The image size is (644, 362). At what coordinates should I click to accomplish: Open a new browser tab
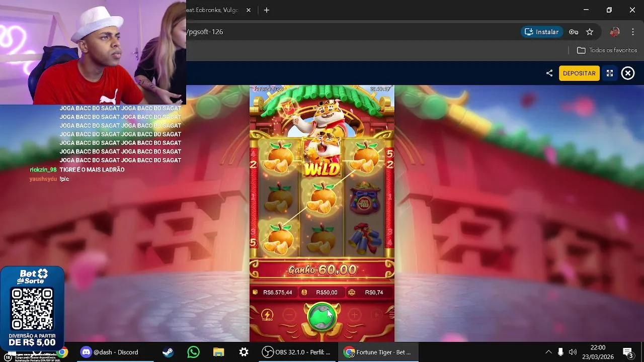pyautogui.click(x=267, y=10)
